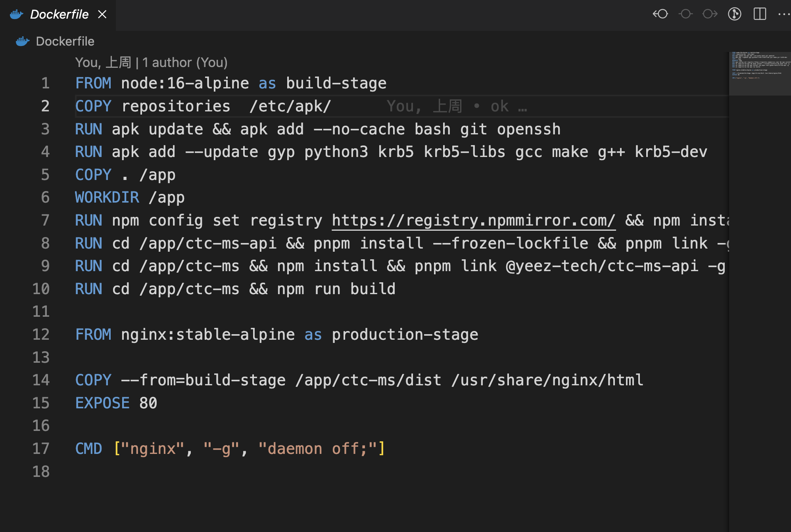Click the Dockerfile breadcrumb whale icon
Image resolution: width=791 pixels, height=532 pixels.
point(23,41)
